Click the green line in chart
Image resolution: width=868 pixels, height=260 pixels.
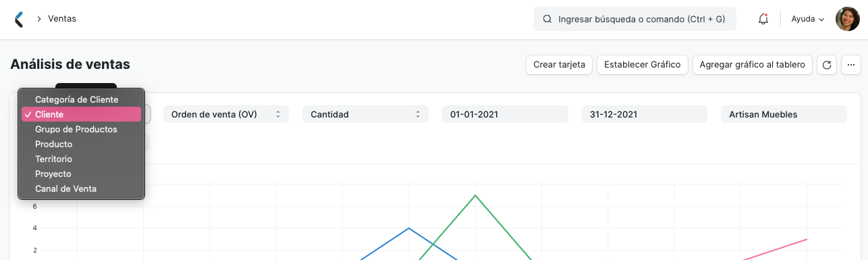pyautogui.click(x=475, y=196)
